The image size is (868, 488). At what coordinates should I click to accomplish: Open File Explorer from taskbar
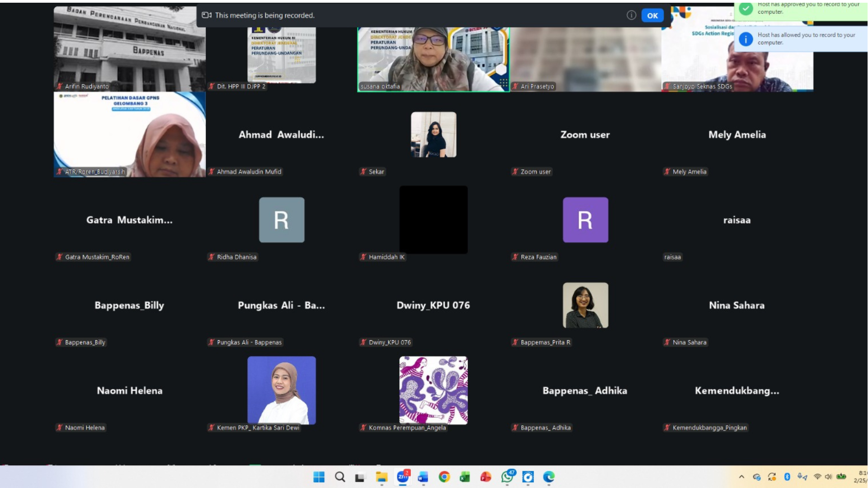tap(382, 477)
